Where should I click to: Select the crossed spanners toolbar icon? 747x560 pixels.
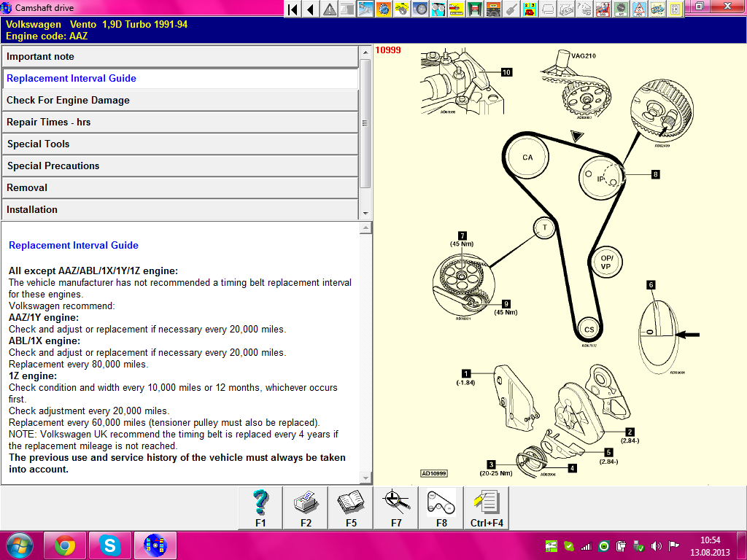(365, 9)
